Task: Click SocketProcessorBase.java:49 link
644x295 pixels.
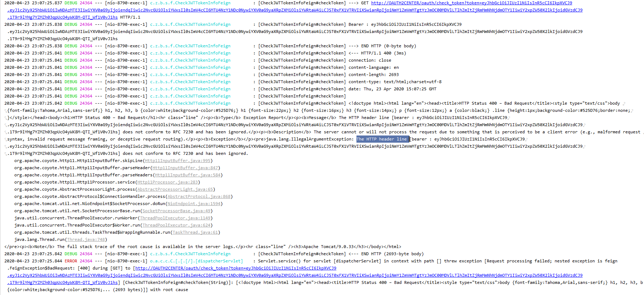Action: click(x=176, y=211)
